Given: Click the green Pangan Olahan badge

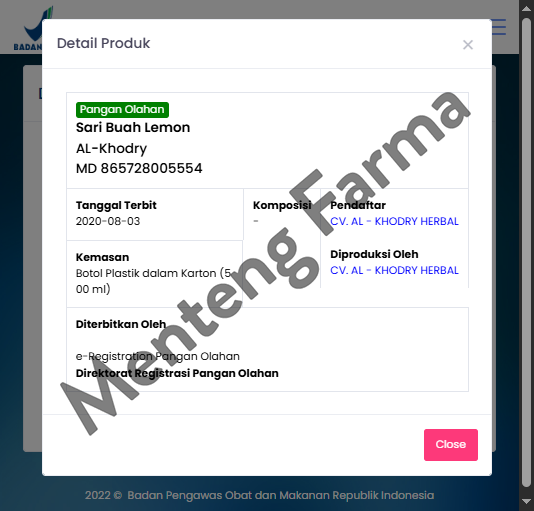Looking at the screenshot, I should point(122,110).
